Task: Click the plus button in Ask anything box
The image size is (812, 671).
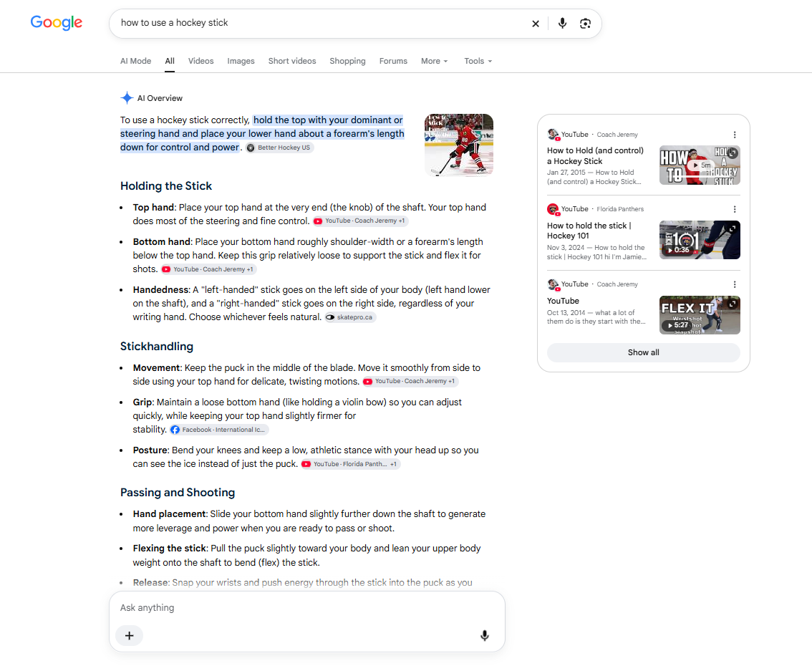Action: (130, 635)
